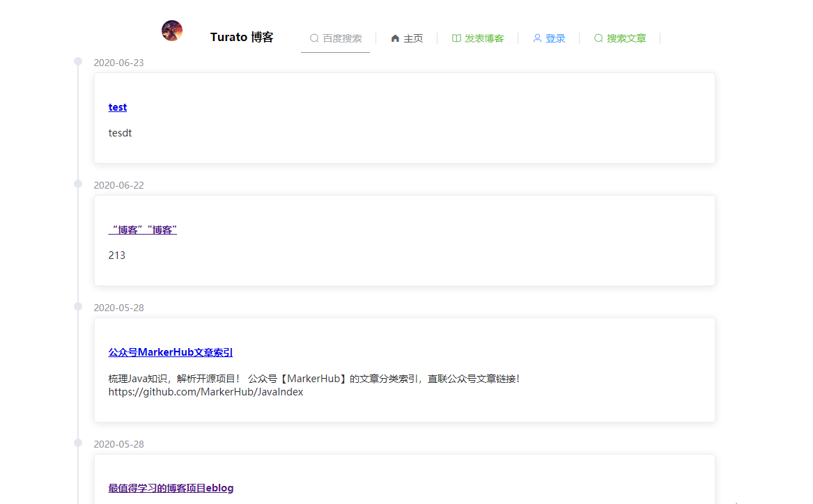Click the 2020-06-23 timeline date
The height and width of the screenshot is (504, 813).
pyautogui.click(x=118, y=63)
